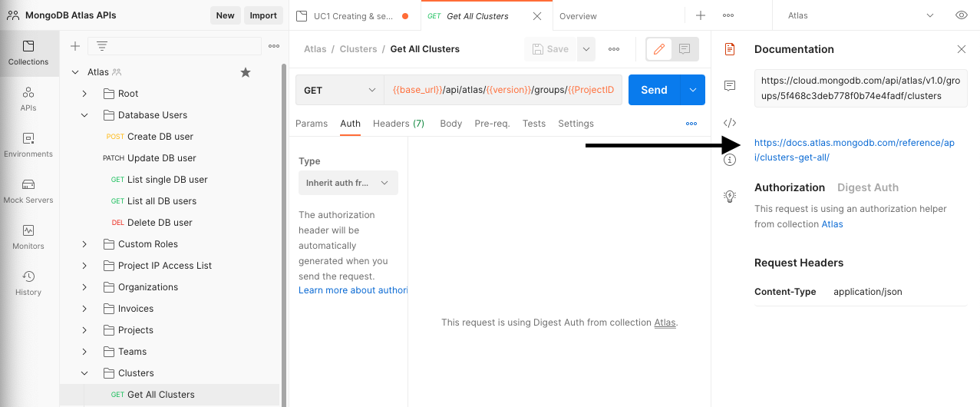Open the Create DB user request
Screen dimensions: 980x407
160,137
